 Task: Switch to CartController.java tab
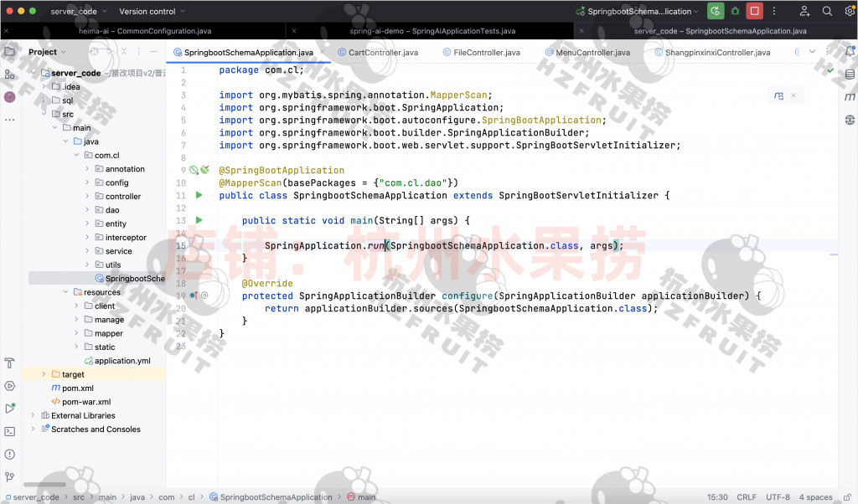(x=383, y=52)
